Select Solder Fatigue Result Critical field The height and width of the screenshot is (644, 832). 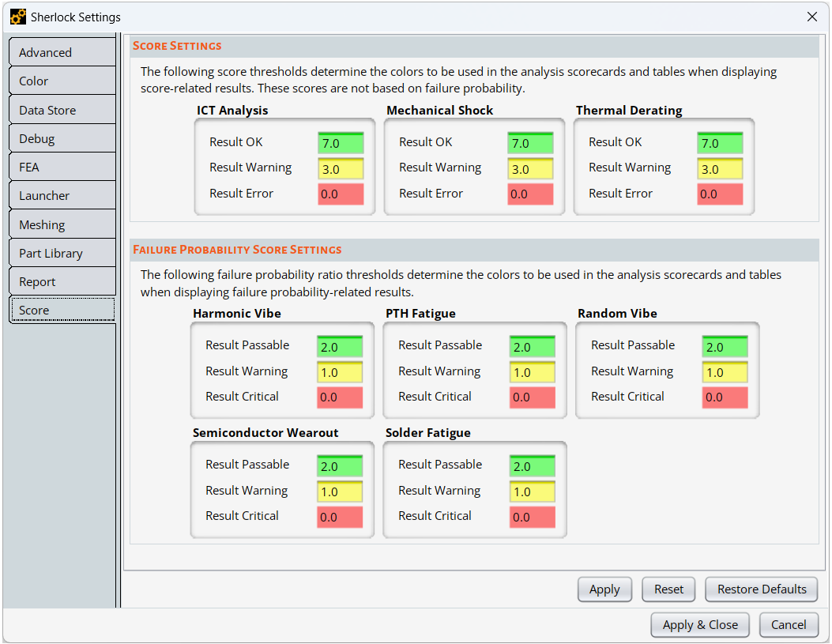pos(533,517)
